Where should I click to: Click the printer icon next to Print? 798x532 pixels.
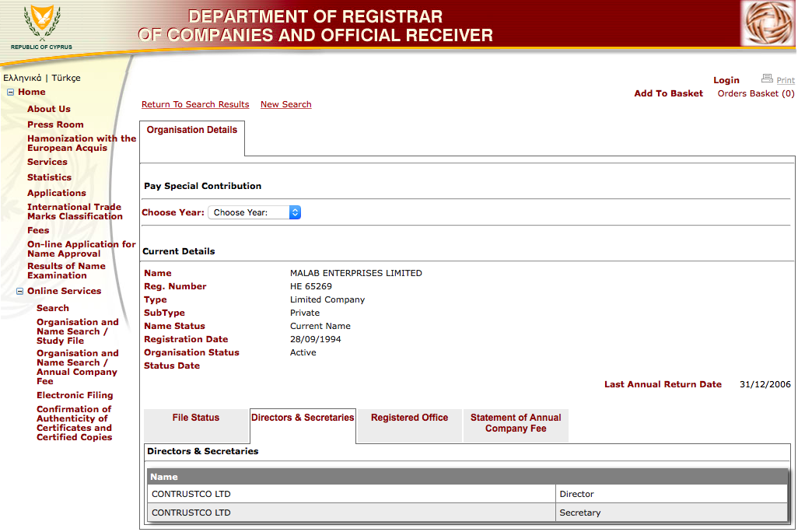767,79
